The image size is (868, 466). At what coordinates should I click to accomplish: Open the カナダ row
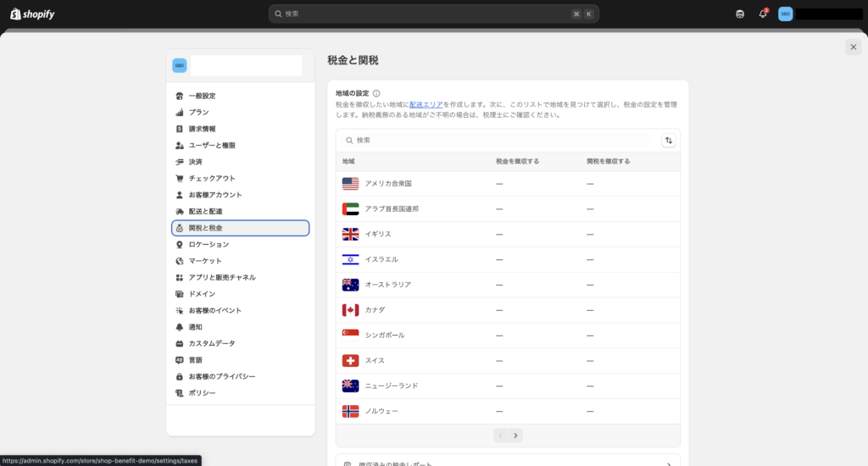click(508, 310)
